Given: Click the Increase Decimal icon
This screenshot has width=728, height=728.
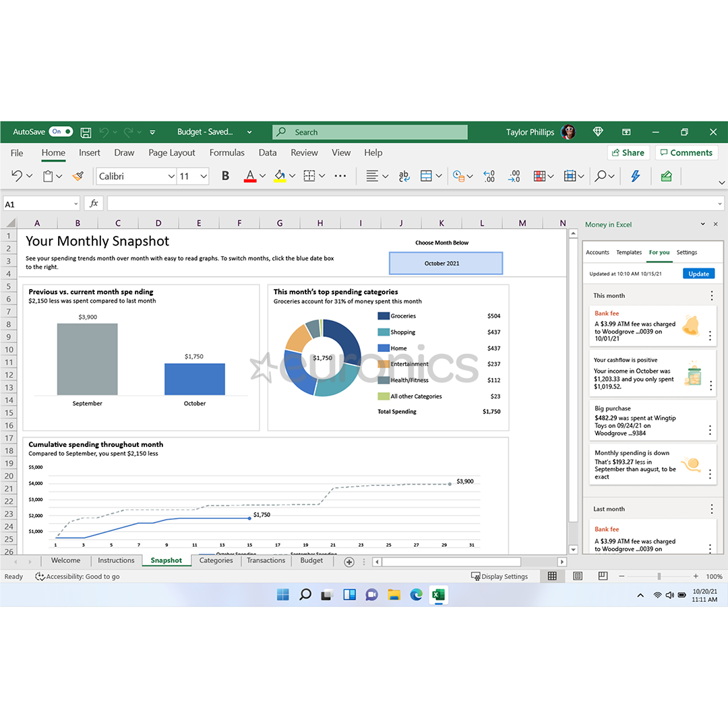Looking at the screenshot, I should (489, 176).
